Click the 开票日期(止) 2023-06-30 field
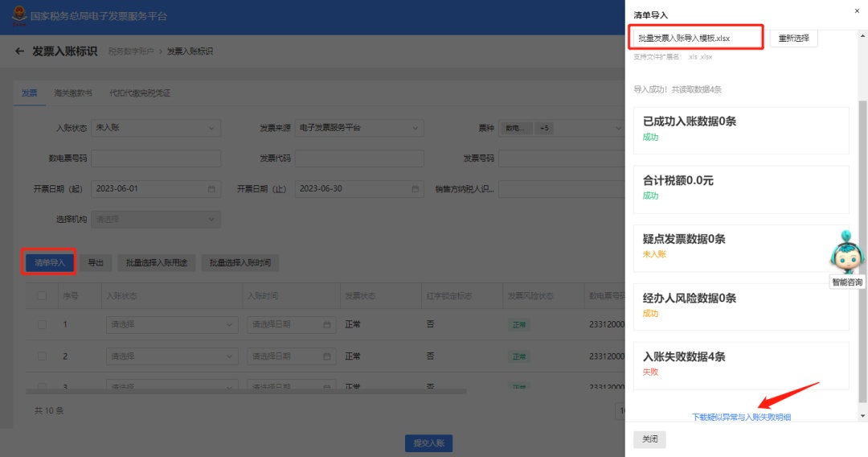Viewport: 868px width, 457px height. click(x=359, y=189)
